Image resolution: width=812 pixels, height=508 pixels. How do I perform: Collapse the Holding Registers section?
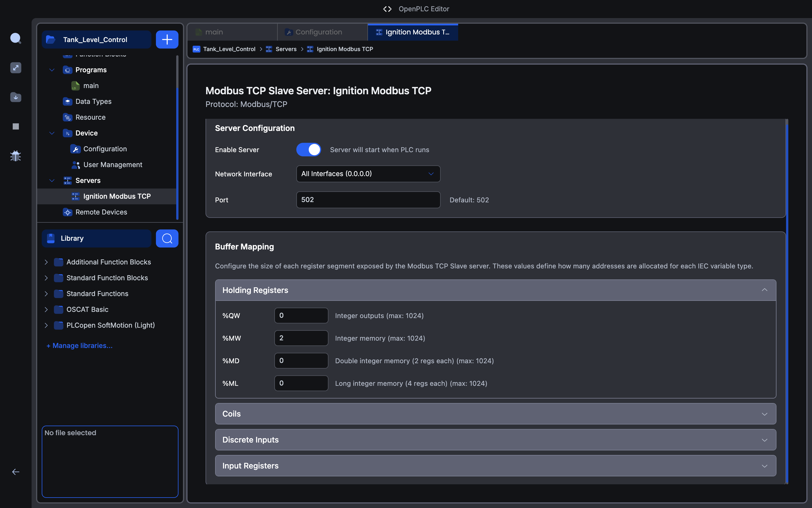tap(496, 290)
